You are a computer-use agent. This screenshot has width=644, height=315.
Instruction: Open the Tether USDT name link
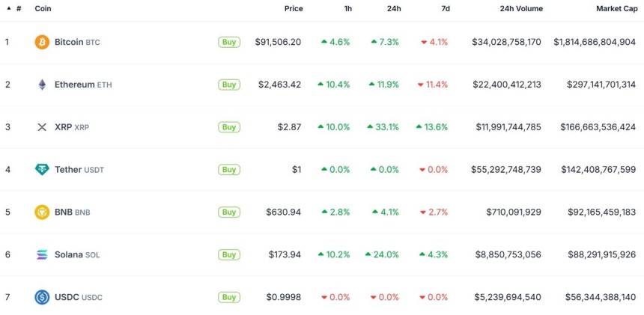(79, 169)
